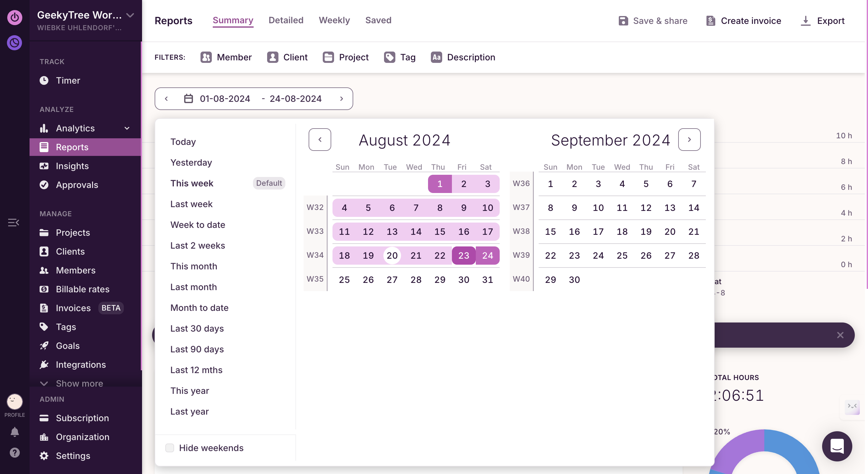Viewport: 868px width, 474px height.
Task: Open the Project filter dropdown
Action: pyautogui.click(x=346, y=57)
